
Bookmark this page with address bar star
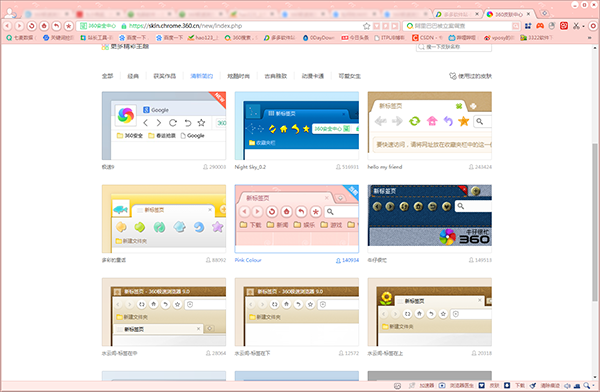click(x=366, y=26)
